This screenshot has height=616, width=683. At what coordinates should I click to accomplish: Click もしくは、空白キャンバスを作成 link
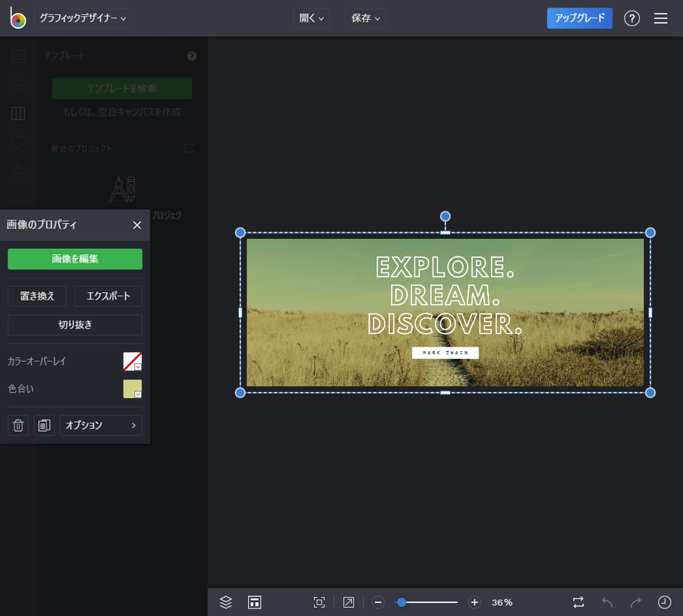(122, 112)
